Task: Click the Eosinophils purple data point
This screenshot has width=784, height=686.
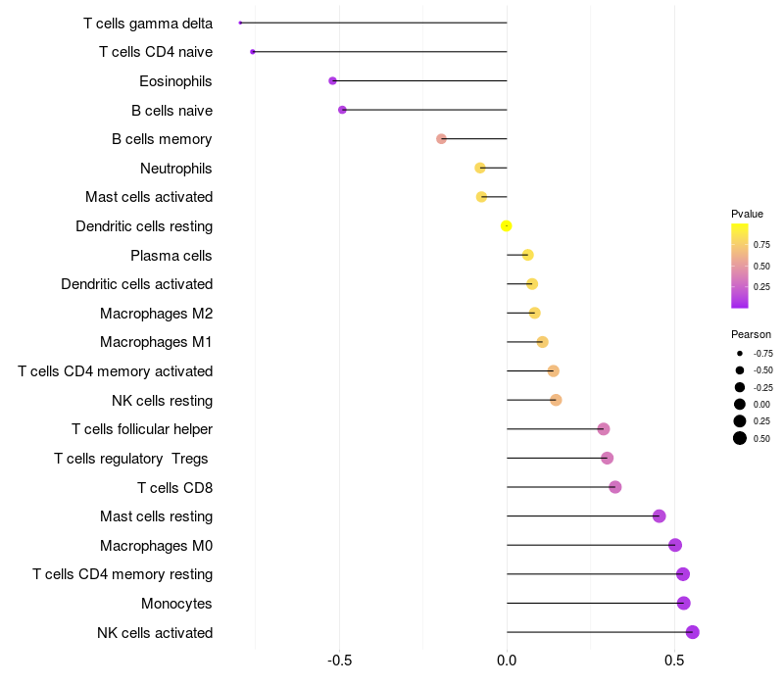Action: click(332, 80)
